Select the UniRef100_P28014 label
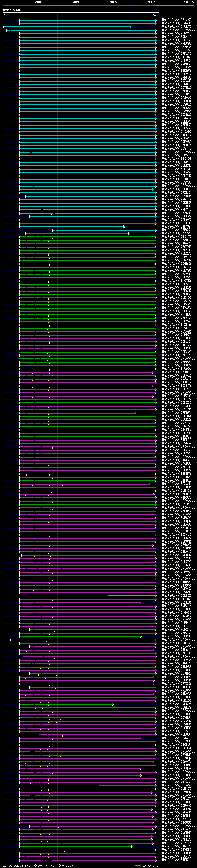 pyautogui.click(x=177, y=139)
